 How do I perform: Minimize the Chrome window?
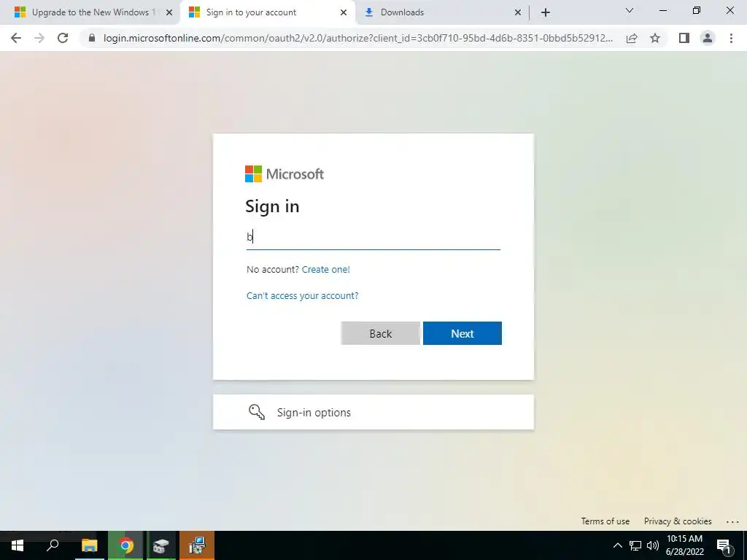[662, 10]
